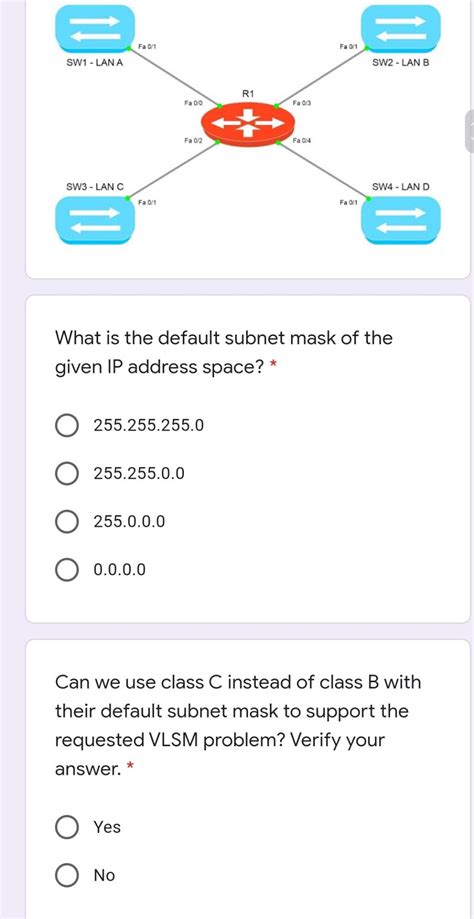The height and width of the screenshot is (919, 474).
Task: Click the network topology diagram image
Action: 248,124
